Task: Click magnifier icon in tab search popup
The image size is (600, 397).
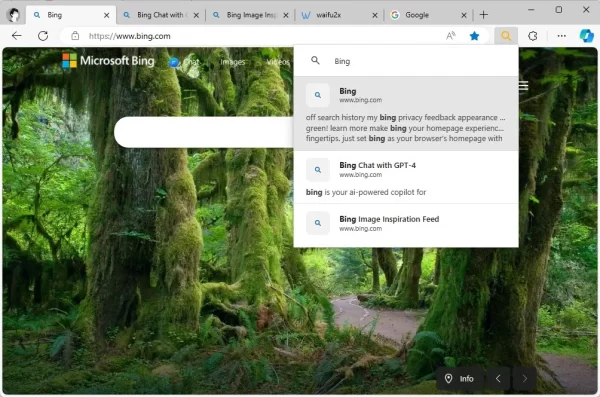Action: click(x=315, y=60)
